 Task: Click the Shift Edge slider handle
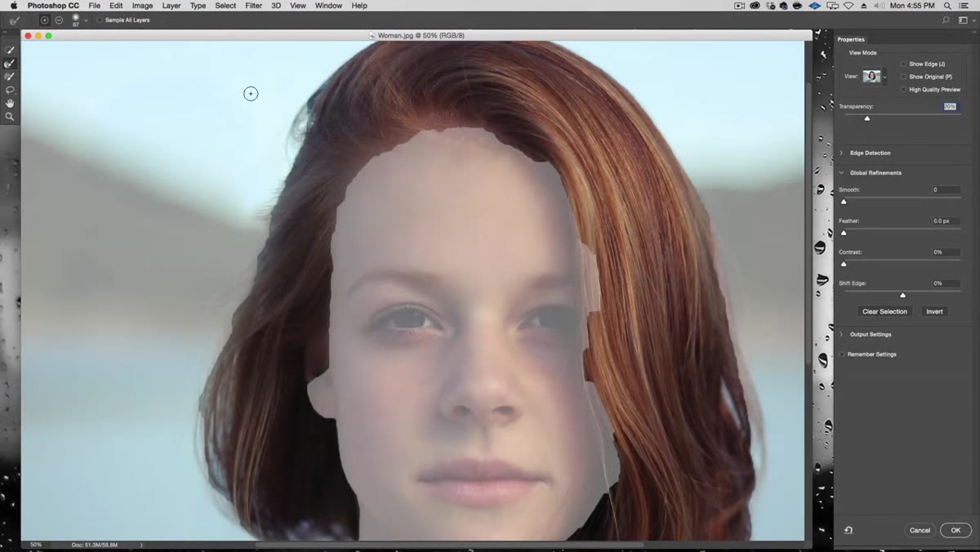[x=902, y=295]
